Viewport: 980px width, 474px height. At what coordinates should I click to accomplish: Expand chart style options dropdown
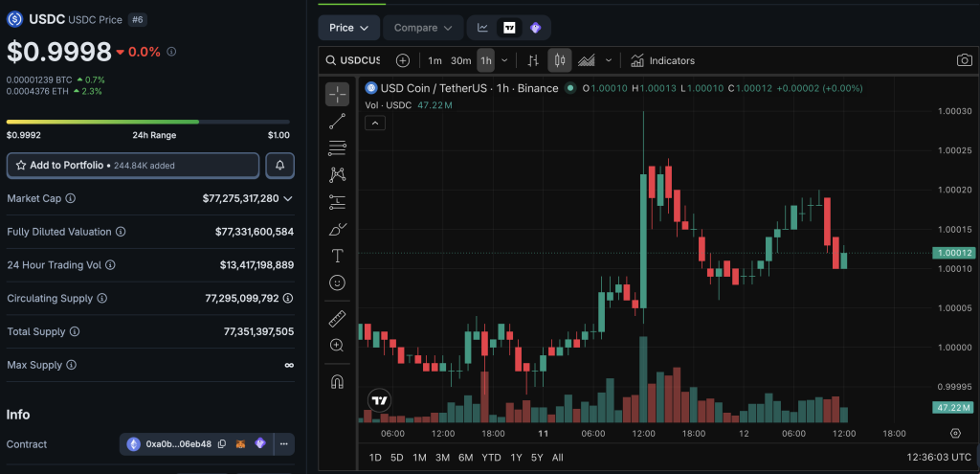point(608,60)
